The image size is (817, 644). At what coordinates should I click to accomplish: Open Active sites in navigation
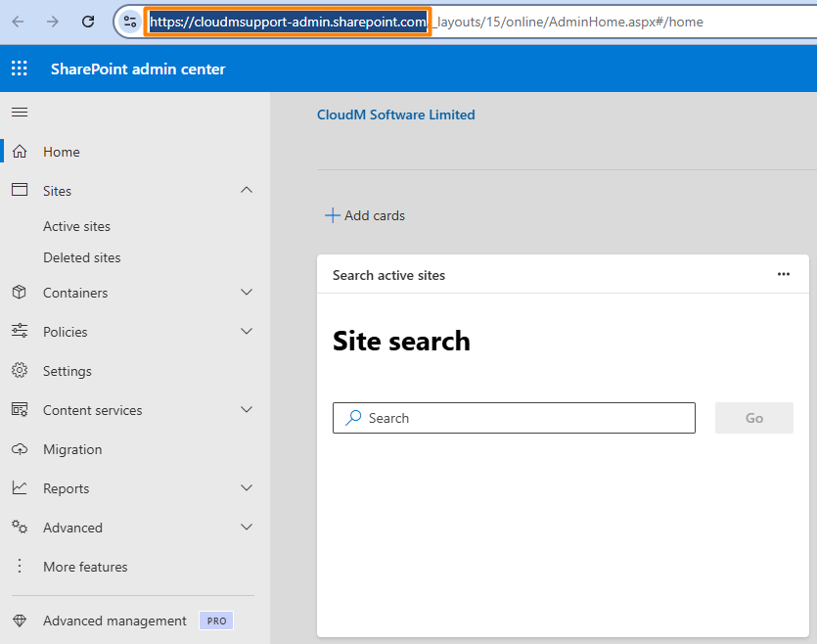[76, 226]
